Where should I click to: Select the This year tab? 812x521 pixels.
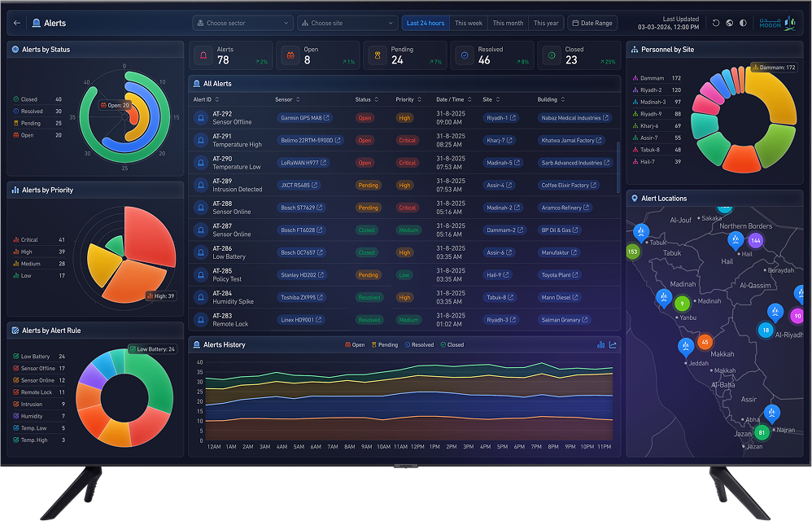(546, 23)
